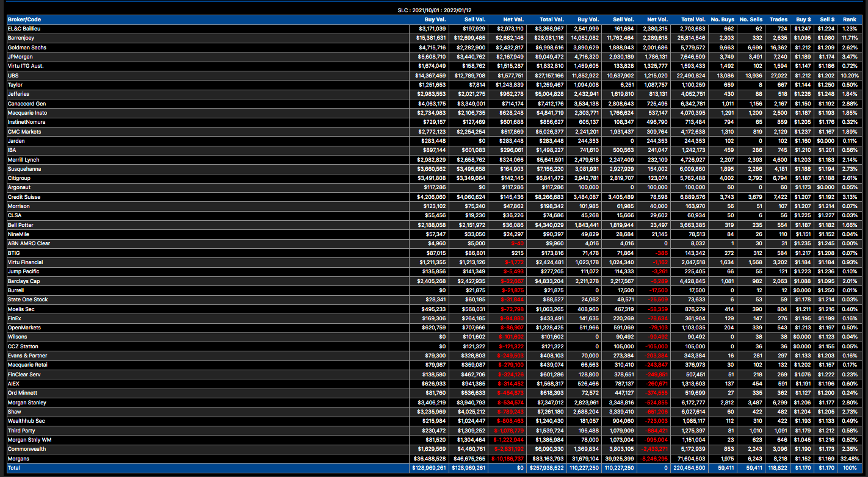The width and height of the screenshot is (868, 477).
Task: Select the Virtu ITG Aust. broker row
Action: point(433,66)
